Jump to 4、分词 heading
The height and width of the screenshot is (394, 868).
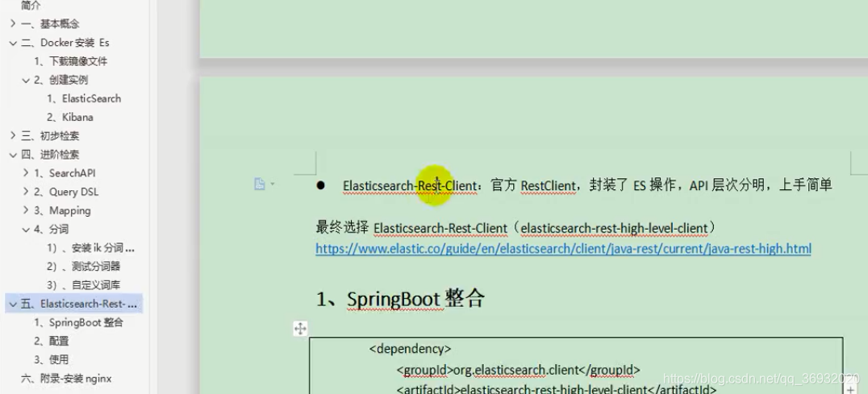point(51,230)
